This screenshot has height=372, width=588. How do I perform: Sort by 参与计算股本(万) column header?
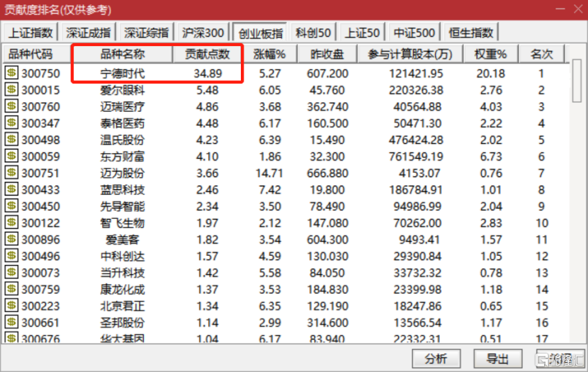point(410,54)
